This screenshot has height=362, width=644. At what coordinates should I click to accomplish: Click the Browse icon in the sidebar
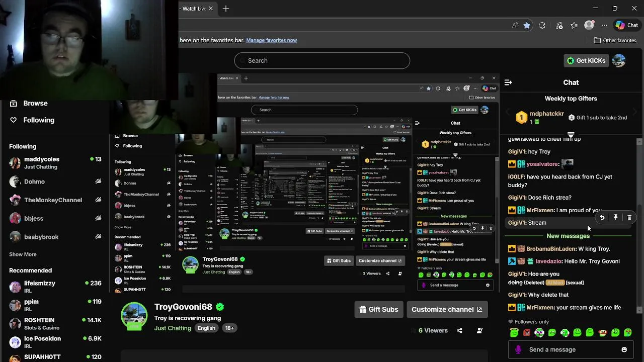pos(14,103)
